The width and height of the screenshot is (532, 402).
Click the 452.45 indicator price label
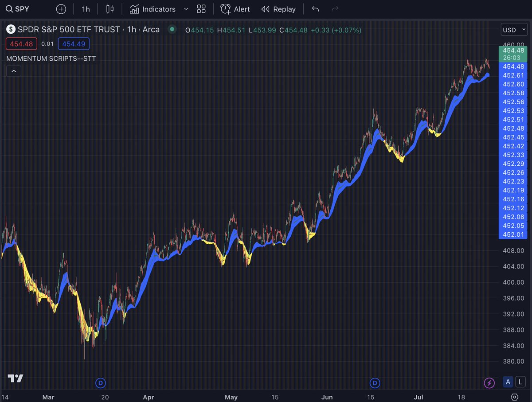click(x=513, y=137)
